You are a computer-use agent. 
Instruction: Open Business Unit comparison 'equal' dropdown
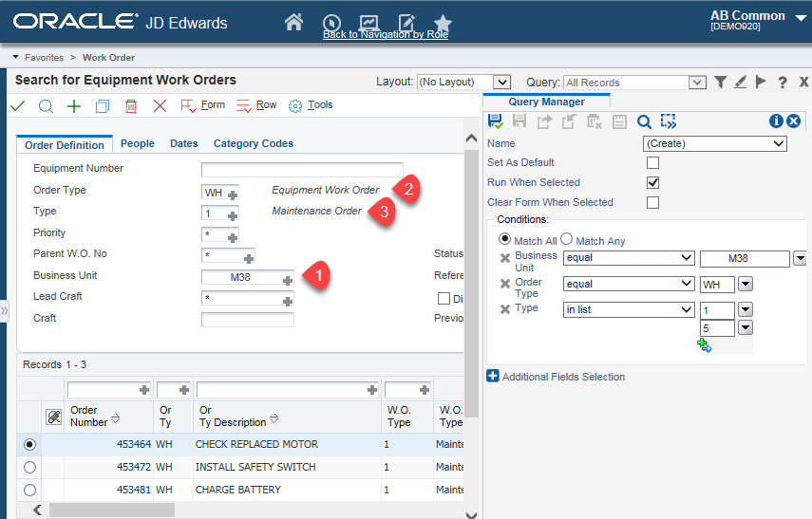coord(629,258)
